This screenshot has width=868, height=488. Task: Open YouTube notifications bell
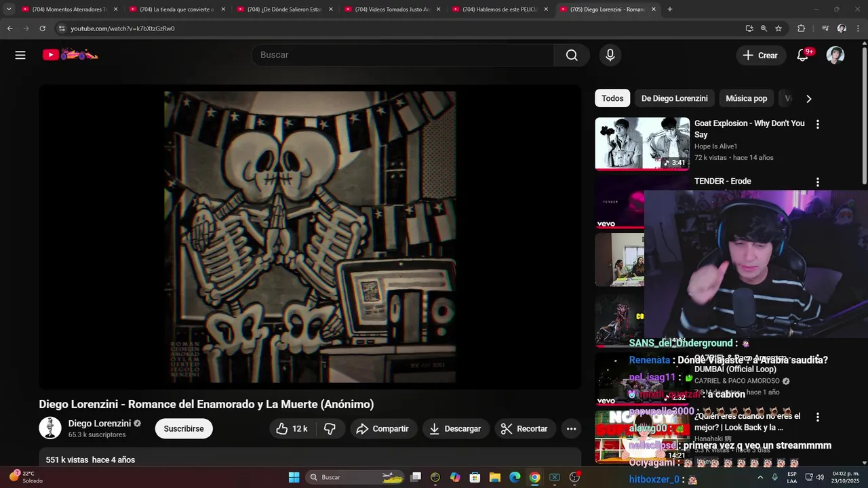click(x=803, y=55)
